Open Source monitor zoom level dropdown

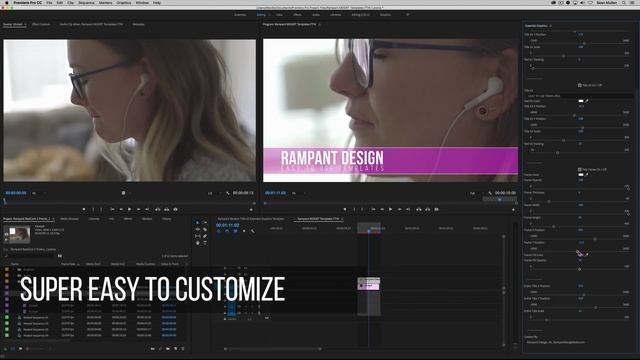pyautogui.click(x=39, y=193)
